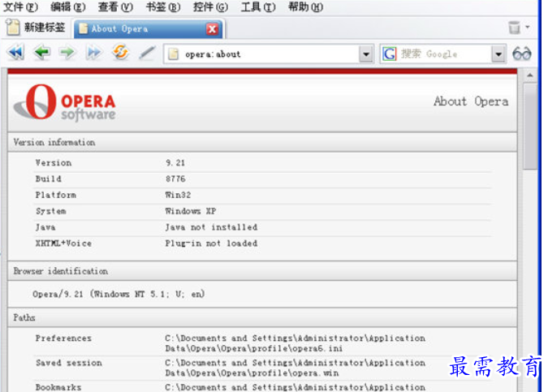Click the Browser identification heading
This screenshot has height=392, width=548.
pos(60,271)
